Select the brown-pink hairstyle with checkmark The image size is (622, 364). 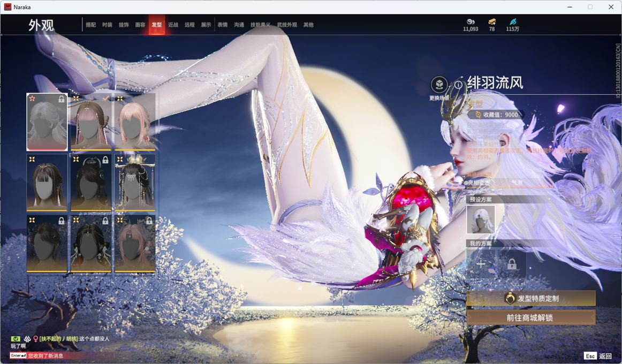tap(91, 122)
